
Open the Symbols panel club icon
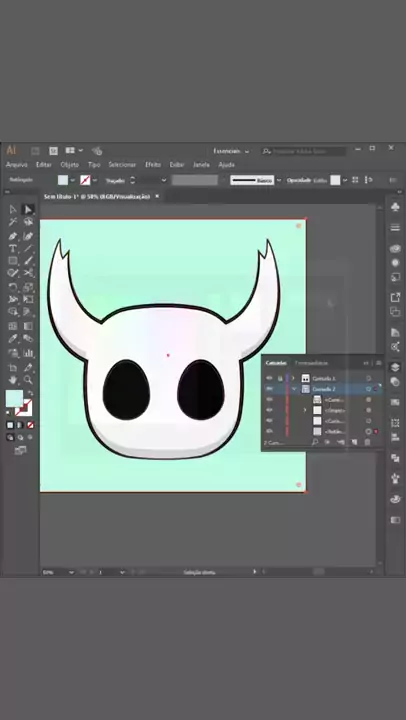(x=395, y=208)
